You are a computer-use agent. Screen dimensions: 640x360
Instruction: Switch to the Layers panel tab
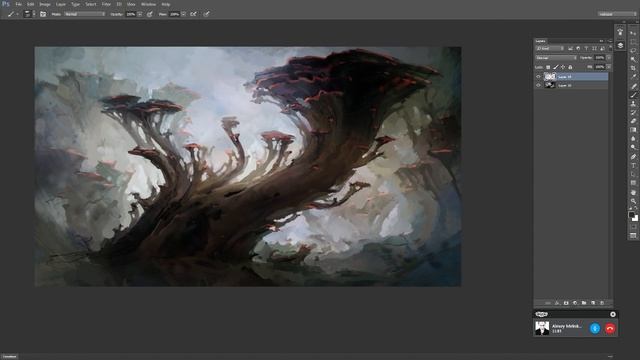540,41
